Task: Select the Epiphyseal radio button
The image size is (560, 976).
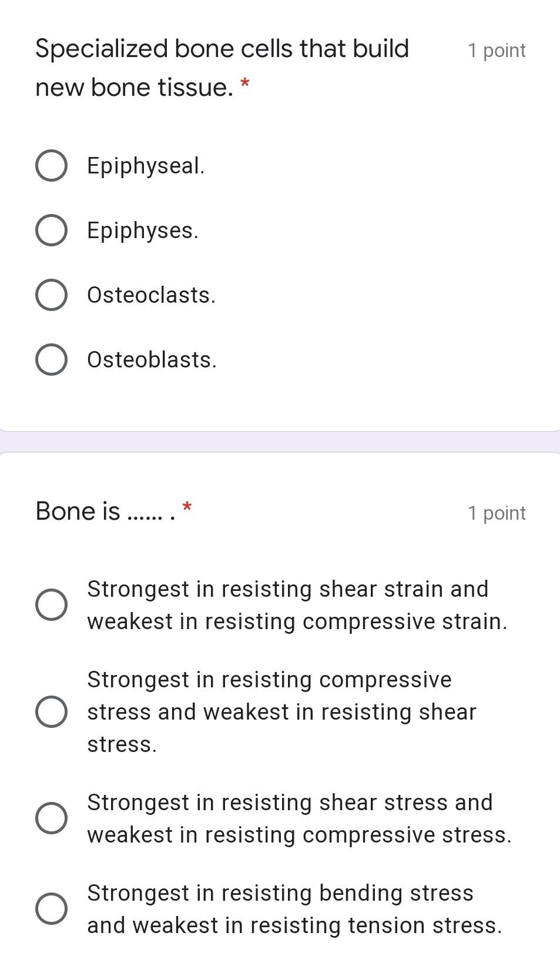Action: pos(51,166)
